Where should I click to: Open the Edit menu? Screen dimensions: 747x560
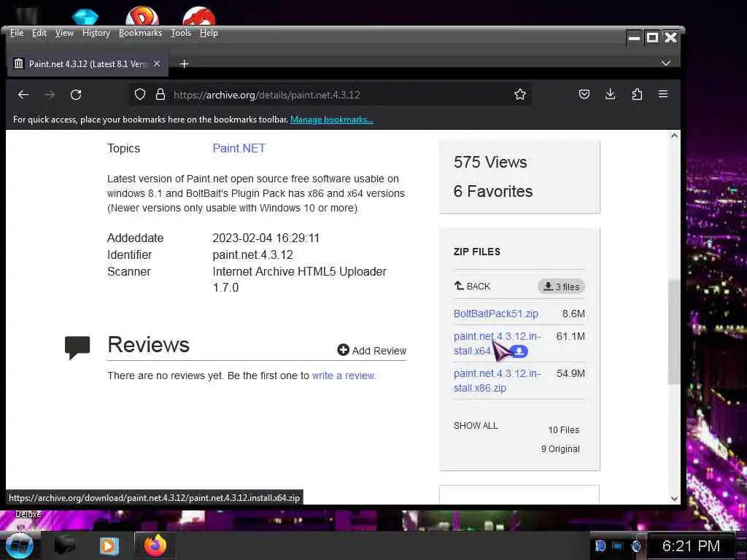point(39,33)
